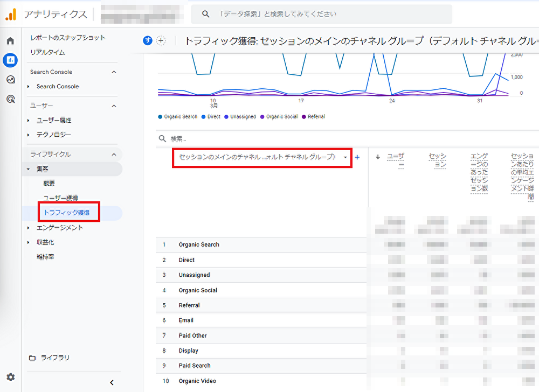This screenshot has width=539, height=392.
Task: Collapse the sidebar with the chevron arrow
Action: [112, 382]
